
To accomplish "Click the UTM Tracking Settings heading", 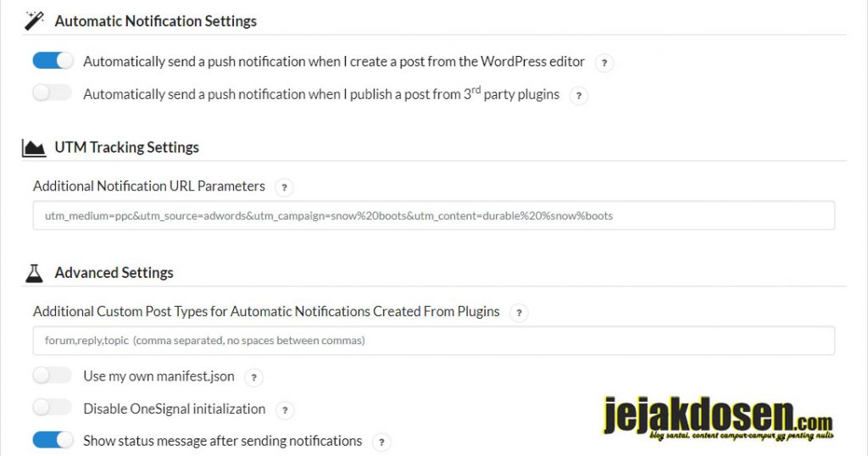I will [x=127, y=147].
